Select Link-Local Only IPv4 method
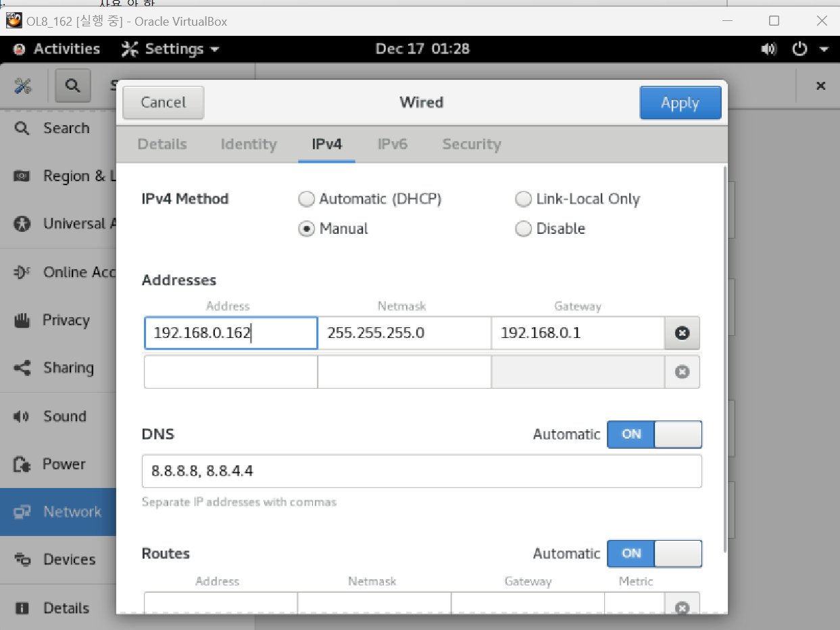 coord(577,199)
